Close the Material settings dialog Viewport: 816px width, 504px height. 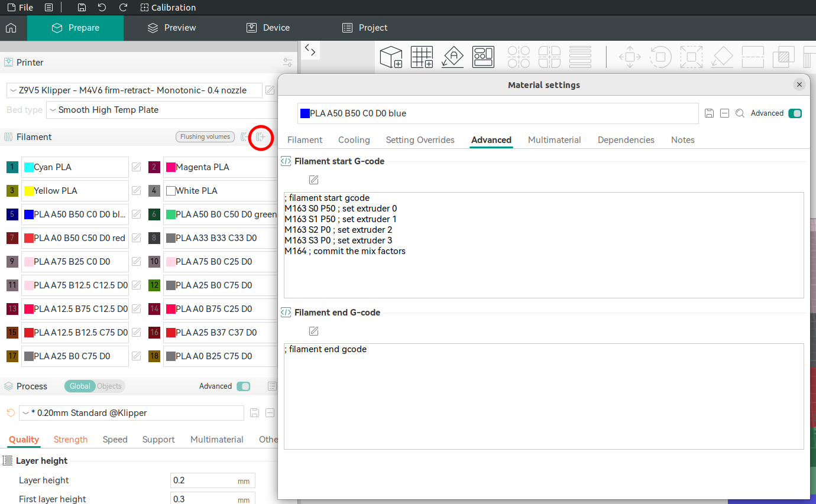(799, 85)
